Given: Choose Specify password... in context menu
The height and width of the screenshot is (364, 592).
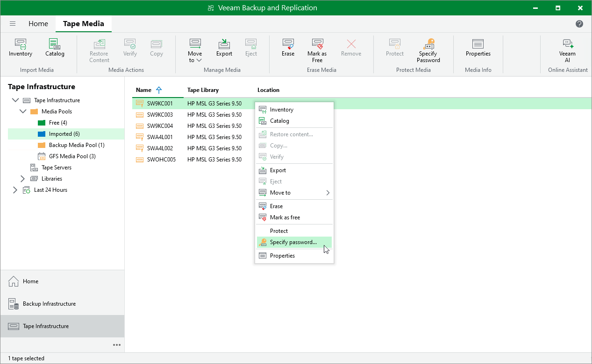Looking at the screenshot, I should (x=294, y=242).
